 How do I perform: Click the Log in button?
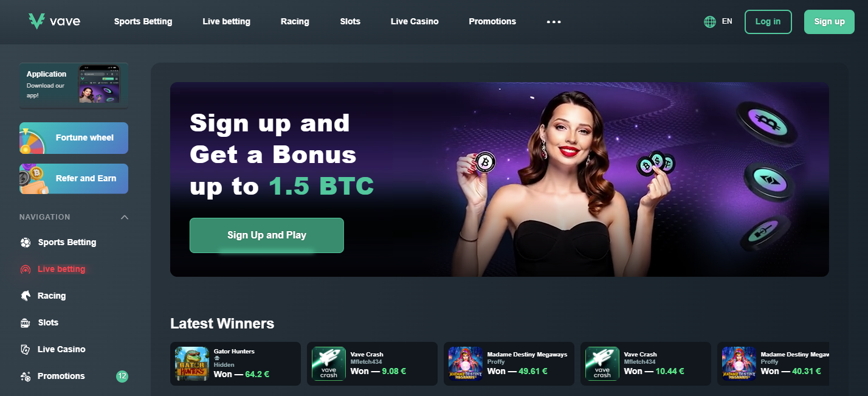(768, 21)
